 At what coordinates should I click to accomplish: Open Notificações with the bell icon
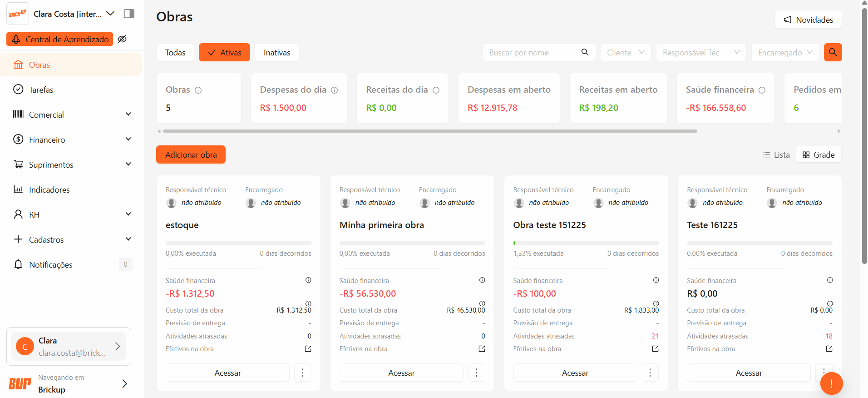click(18, 264)
